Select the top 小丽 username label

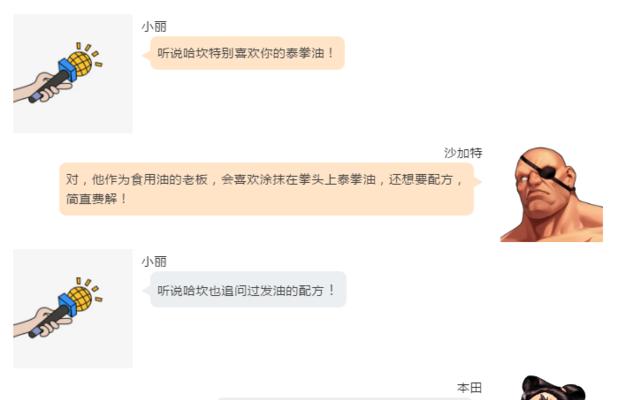(154, 27)
